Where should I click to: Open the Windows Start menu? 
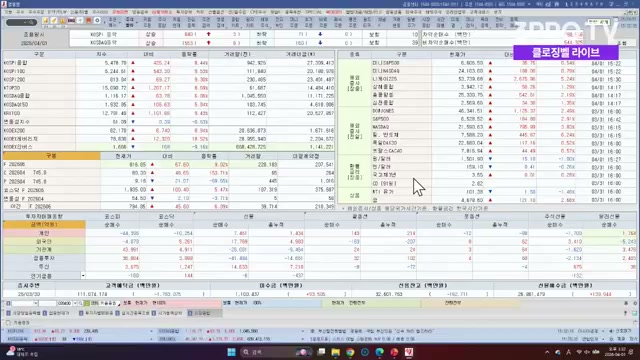pos(231,352)
